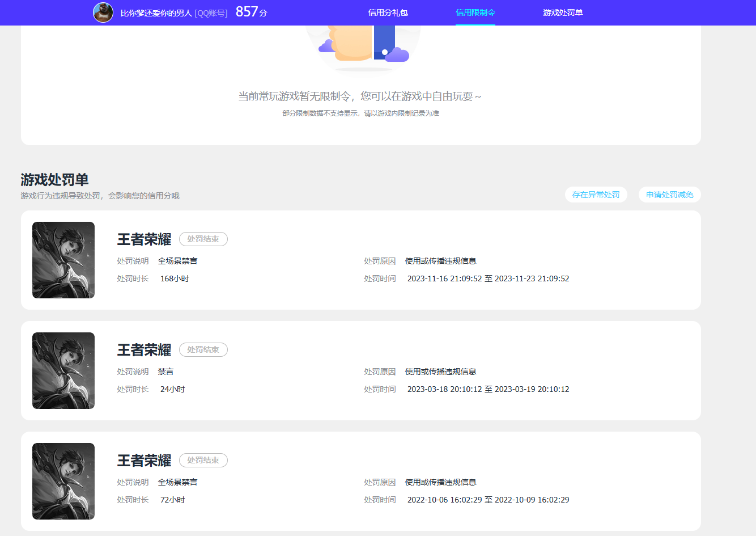
Task: Open thumbnail of the 72小时 penalty card
Action: pyautogui.click(x=63, y=481)
